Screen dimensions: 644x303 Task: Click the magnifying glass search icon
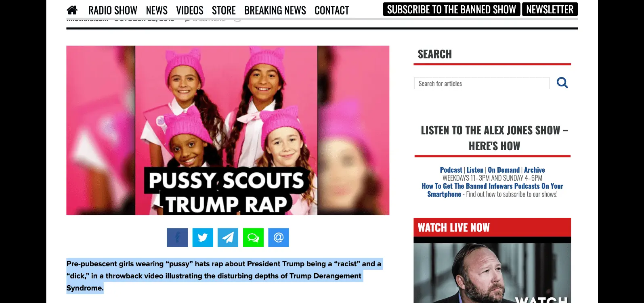pyautogui.click(x=562, y=83)
